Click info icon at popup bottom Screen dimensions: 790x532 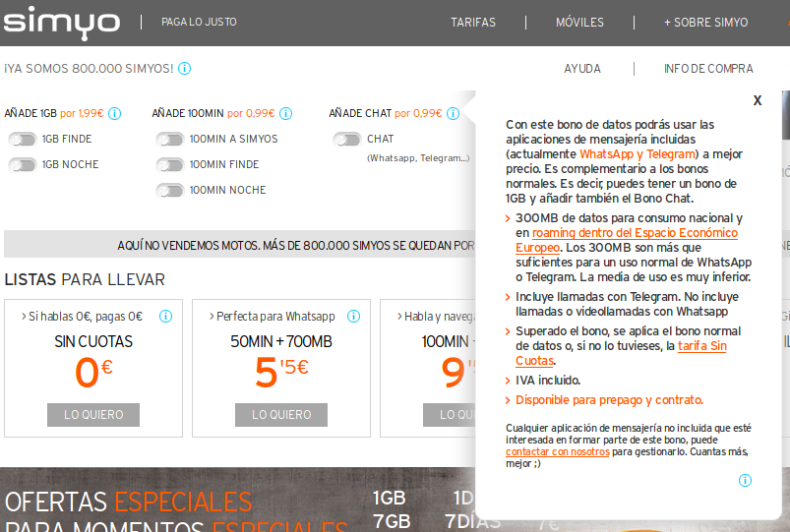745,480
